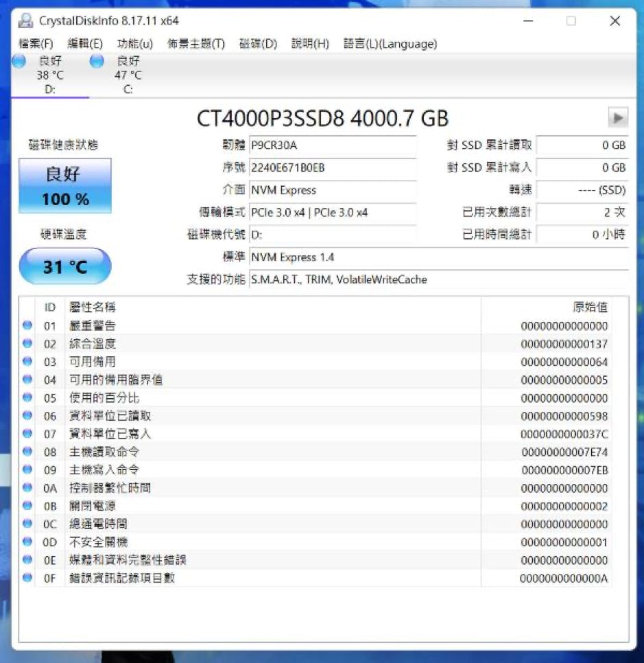Click raw value 0000000000598 of 資料單位已讀取
This screenshot has height=663, width=644.
(x=564, y=417)
